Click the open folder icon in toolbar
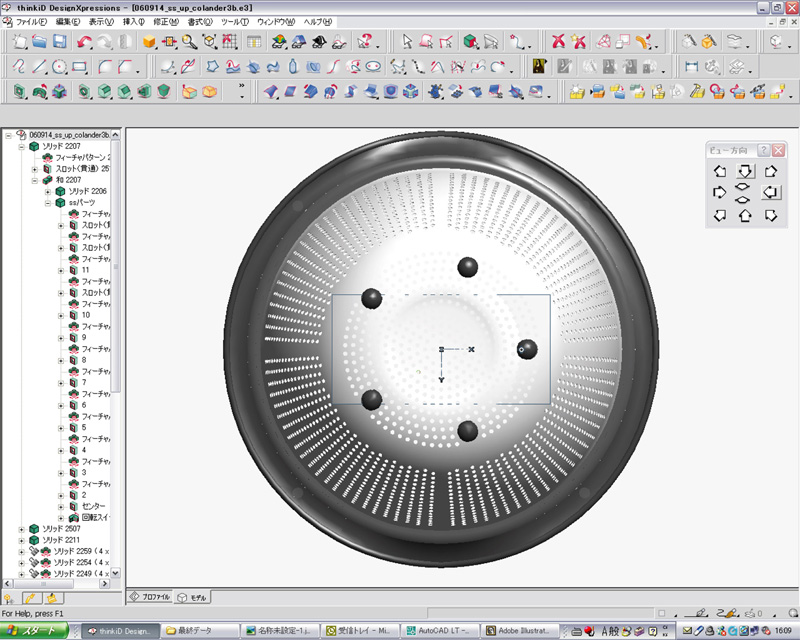 [x=39, y=41]
